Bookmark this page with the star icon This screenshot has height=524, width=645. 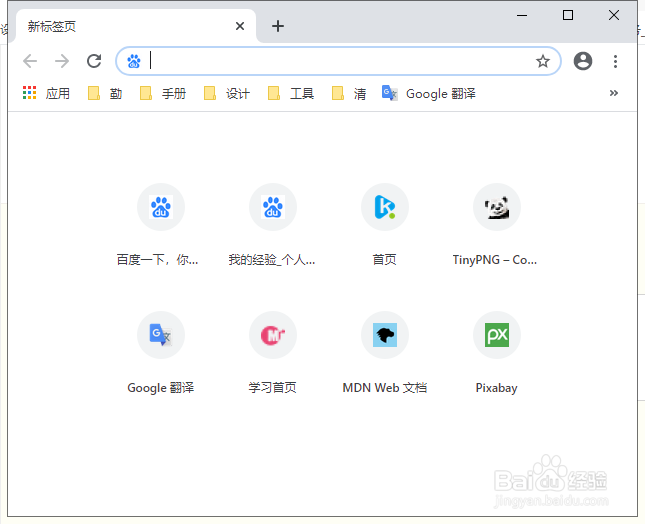coord(543,61)
